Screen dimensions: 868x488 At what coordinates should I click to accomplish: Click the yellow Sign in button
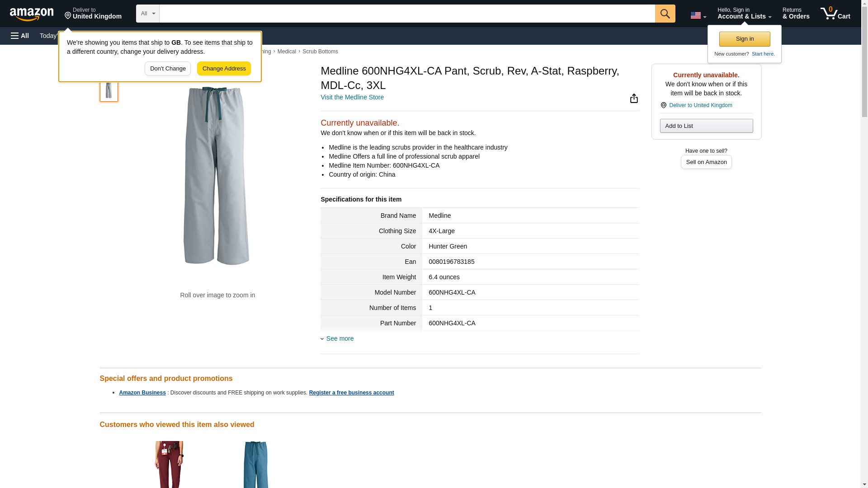[744, 39]
